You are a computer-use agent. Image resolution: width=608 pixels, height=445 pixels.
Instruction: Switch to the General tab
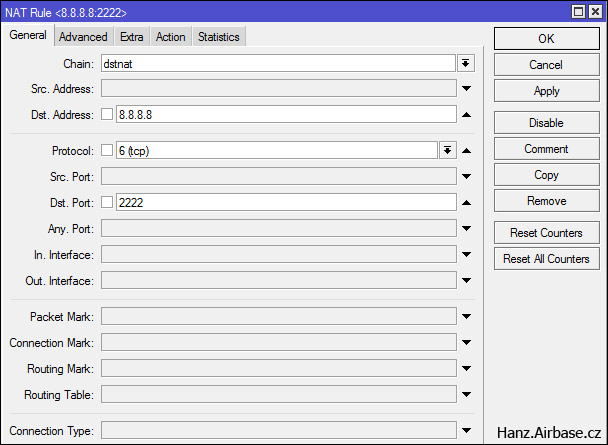[28, 35]
